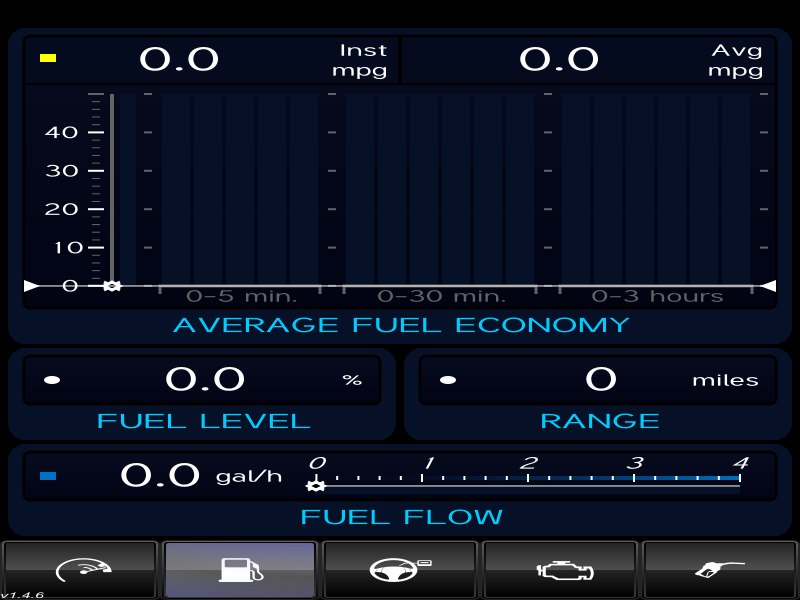
Task: Click the Avg mpg value readout
Action: (x=559, y=59)
